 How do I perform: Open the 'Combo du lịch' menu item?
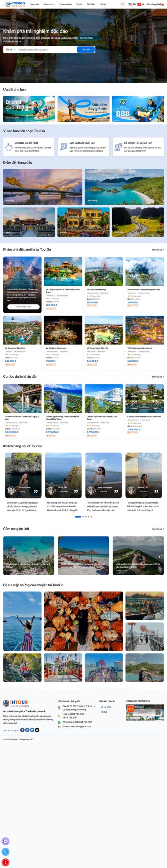66,4
